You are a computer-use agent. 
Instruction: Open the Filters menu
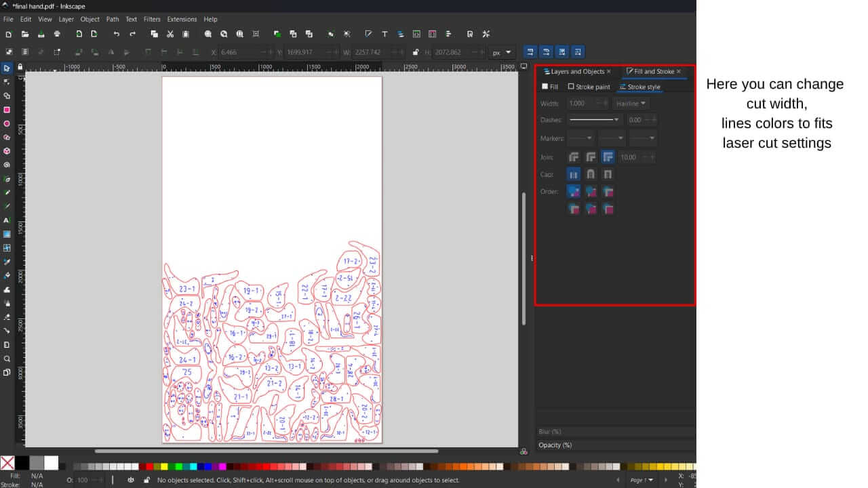(152, 19)
